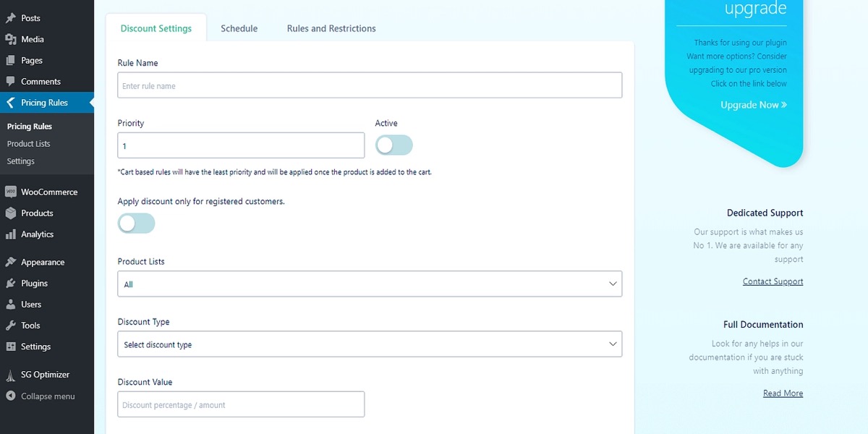The width and height of the screenshot is (868, 434).
Task: Click the Pages icon in sidebar
Action: tap(11, 61)
